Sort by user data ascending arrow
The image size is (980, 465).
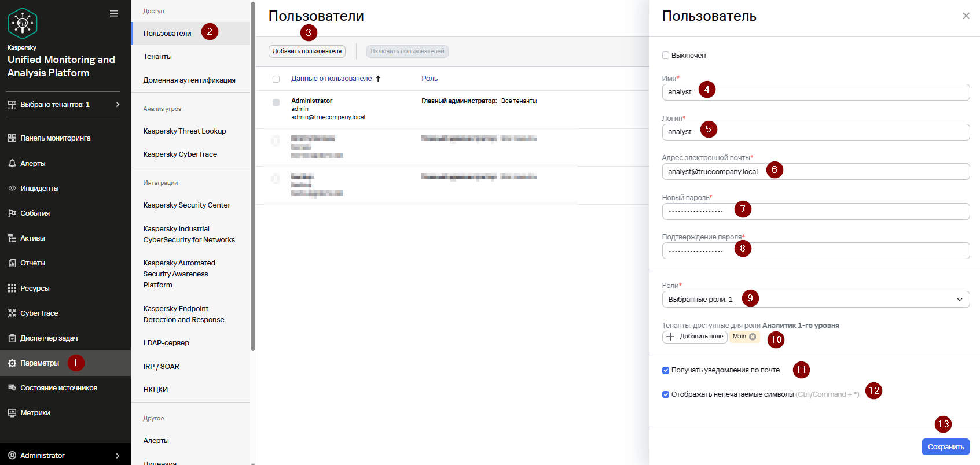[378, 79]
